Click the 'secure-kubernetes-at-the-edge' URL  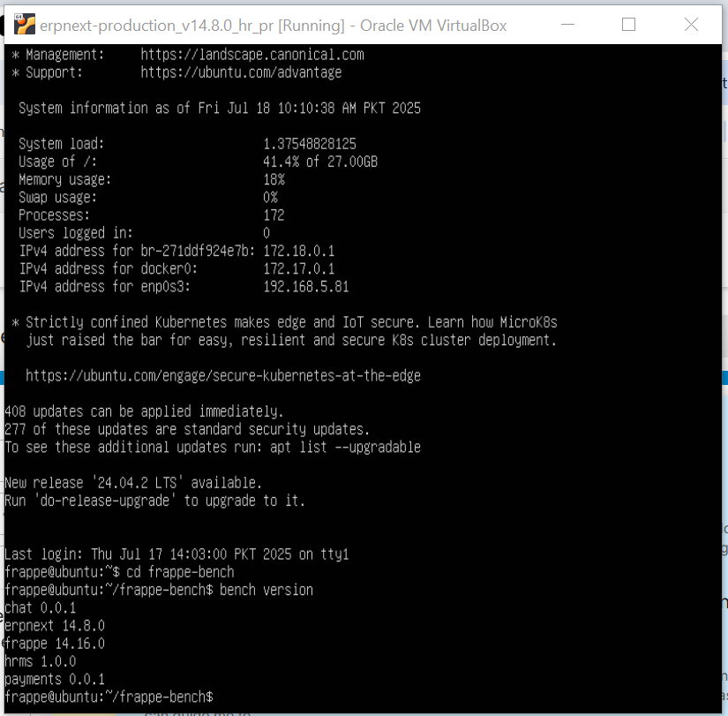[223, 376]
